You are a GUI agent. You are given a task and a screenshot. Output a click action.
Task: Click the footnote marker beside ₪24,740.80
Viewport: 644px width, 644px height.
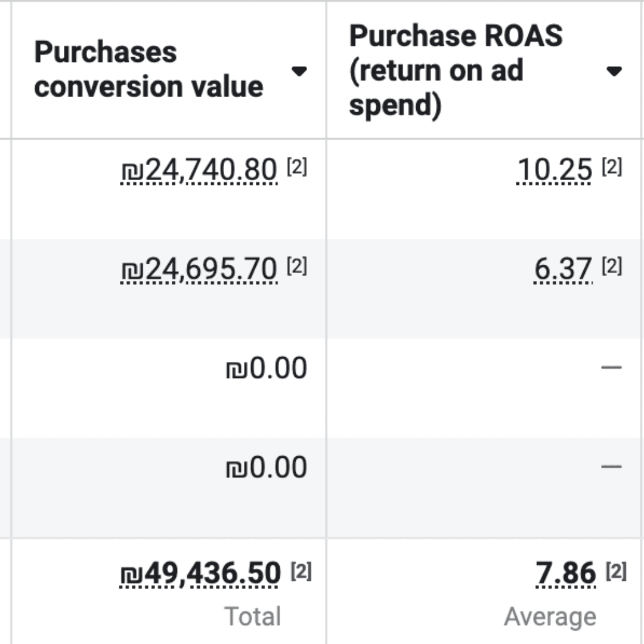pyautogui.click(x=297, y=168)
